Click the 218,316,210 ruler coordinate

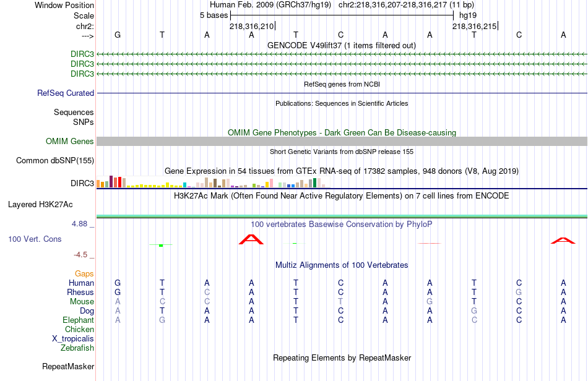coord(251,26)
